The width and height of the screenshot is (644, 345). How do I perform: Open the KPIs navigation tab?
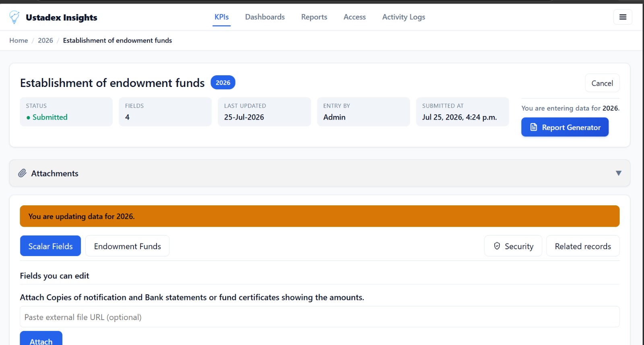click(x=221, y=17)
